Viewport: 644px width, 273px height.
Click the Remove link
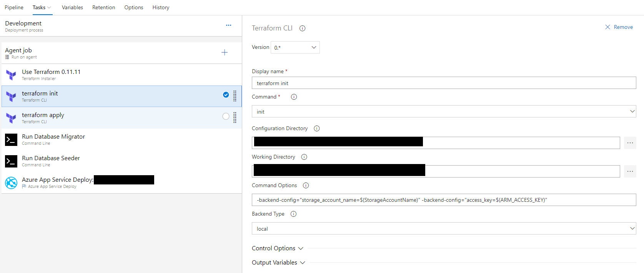pos(623,27)
